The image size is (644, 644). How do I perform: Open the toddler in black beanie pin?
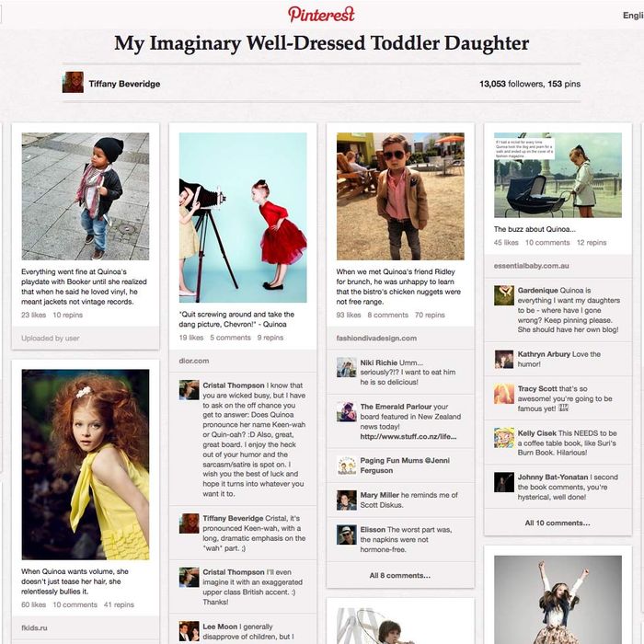coord(86,196)
